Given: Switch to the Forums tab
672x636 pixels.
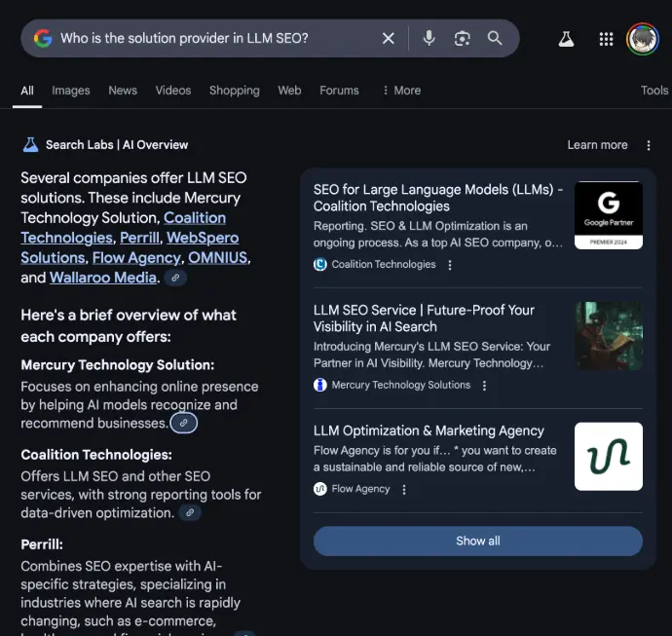Looking at the screenshot, I should point(339,91).
